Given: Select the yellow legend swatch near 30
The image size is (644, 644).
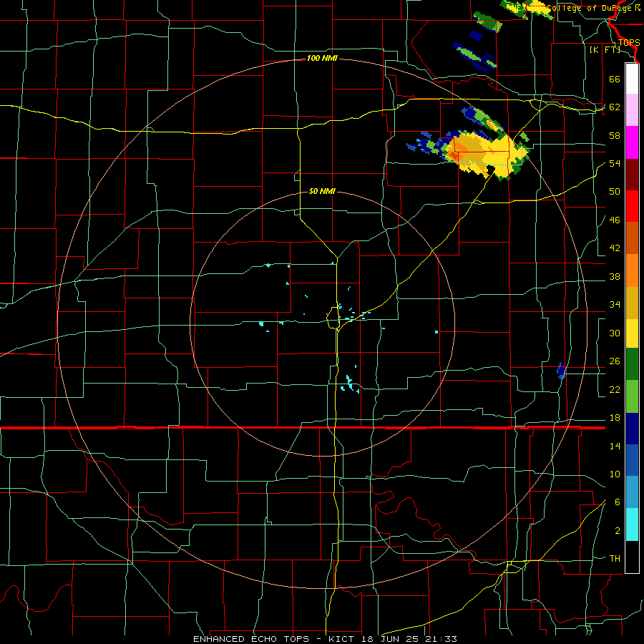Looking at the screenshot, I should [x=632, y=333].
